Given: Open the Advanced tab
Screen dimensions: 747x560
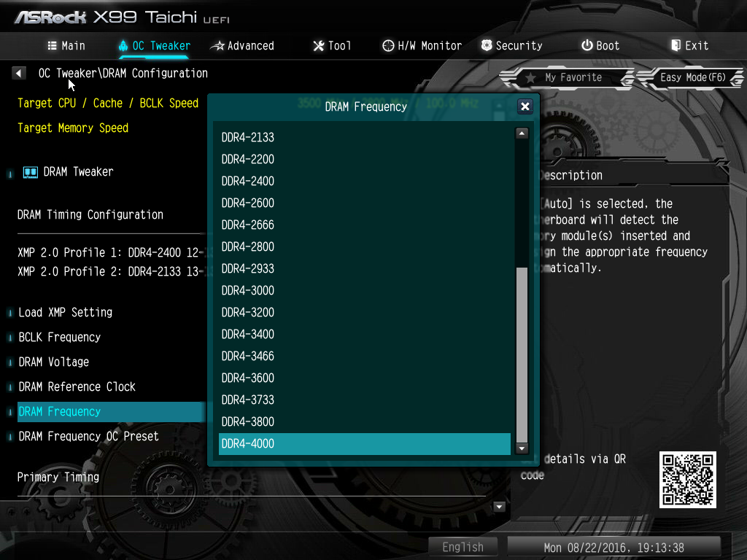Looking at the screenshot, I should 242,46.
